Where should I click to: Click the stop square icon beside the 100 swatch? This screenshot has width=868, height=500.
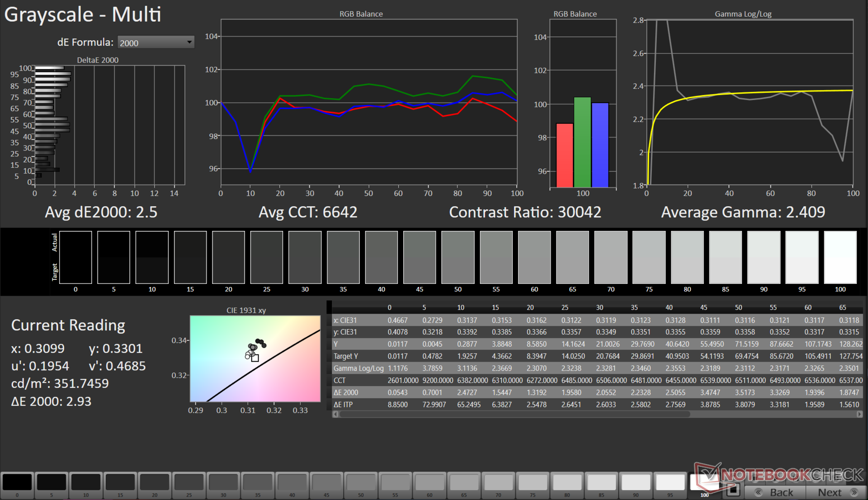pos(733,489)
